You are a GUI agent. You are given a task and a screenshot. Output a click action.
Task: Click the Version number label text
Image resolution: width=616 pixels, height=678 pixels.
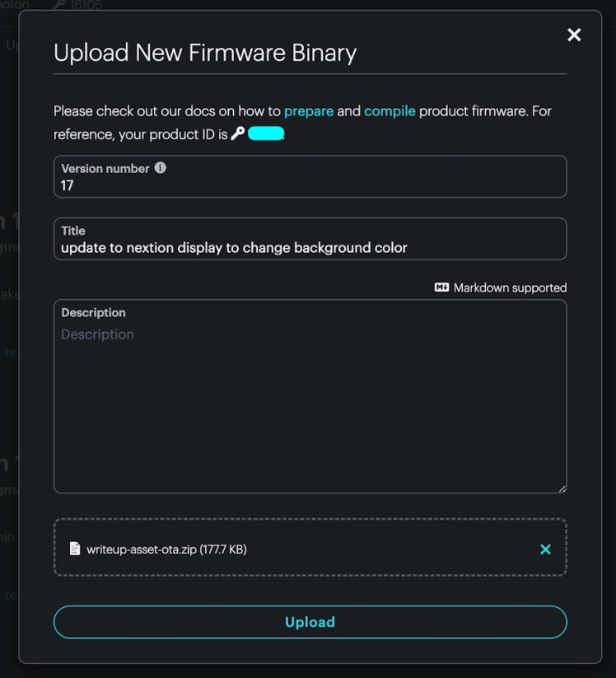[x=105, y=168]
